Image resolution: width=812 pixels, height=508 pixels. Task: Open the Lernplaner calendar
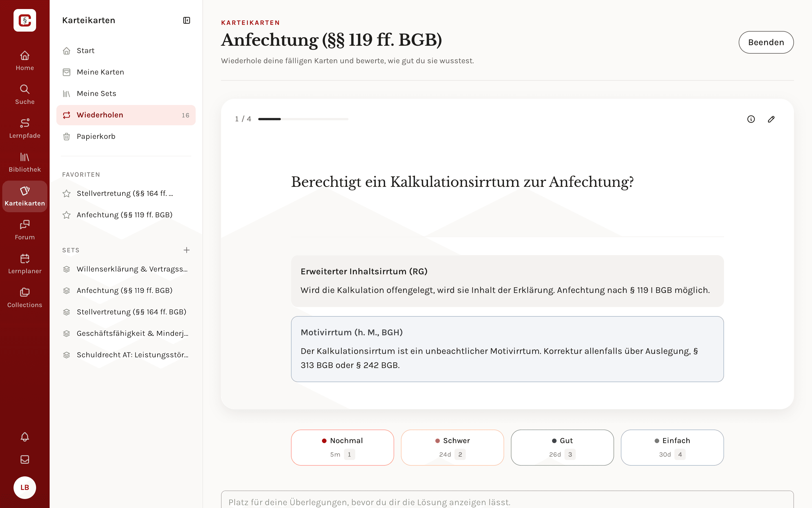[x=25, y=264]
